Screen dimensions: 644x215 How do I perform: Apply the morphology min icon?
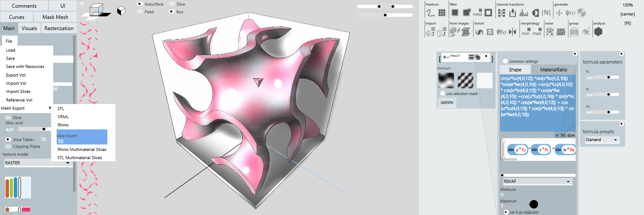pos(526,32)
